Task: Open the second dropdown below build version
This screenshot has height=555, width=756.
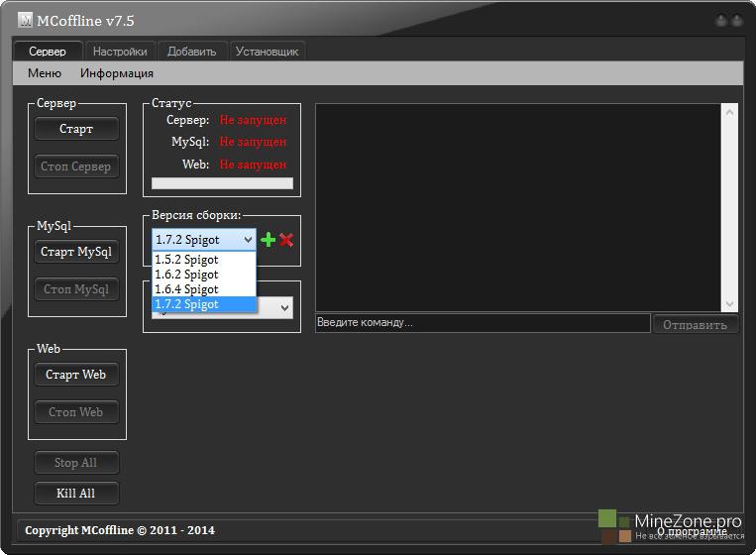Action: click(284, 309)
